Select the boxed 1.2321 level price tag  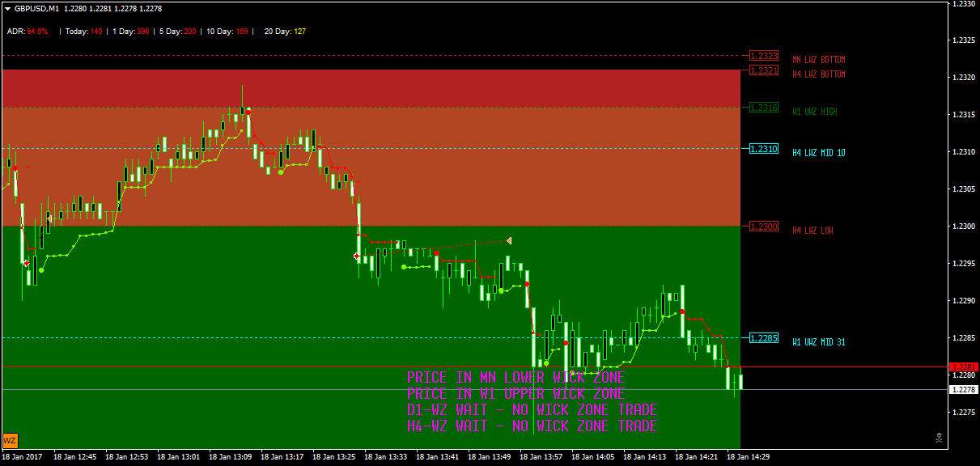tap(764, 70)
